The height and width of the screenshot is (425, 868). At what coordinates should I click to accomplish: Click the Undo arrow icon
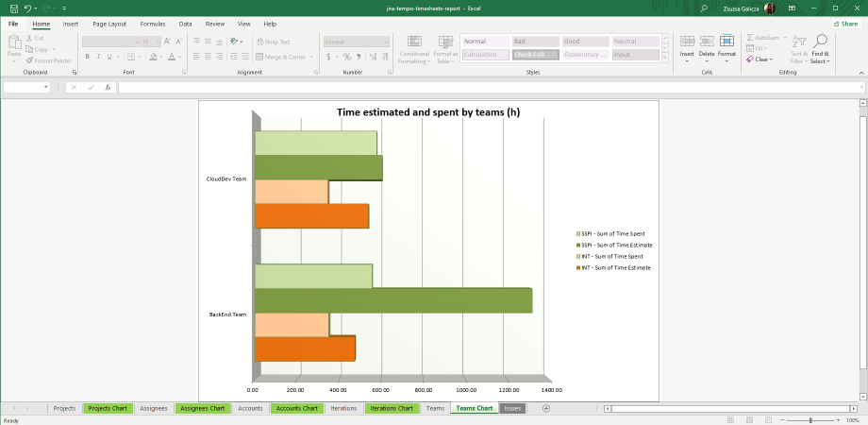(x=28, y=8)
